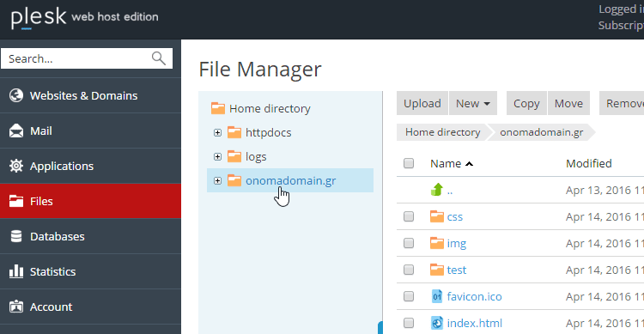Check the img folder checkbox

[x=409, y=243]
